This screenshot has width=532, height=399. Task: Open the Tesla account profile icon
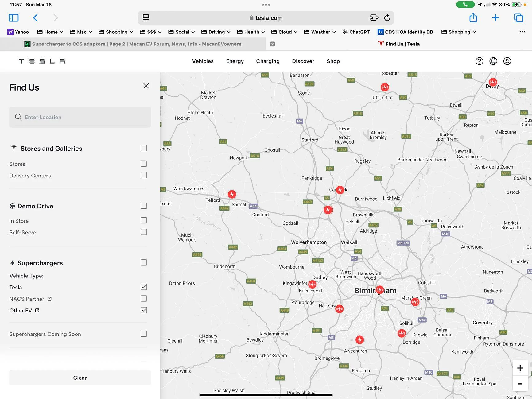507,61
